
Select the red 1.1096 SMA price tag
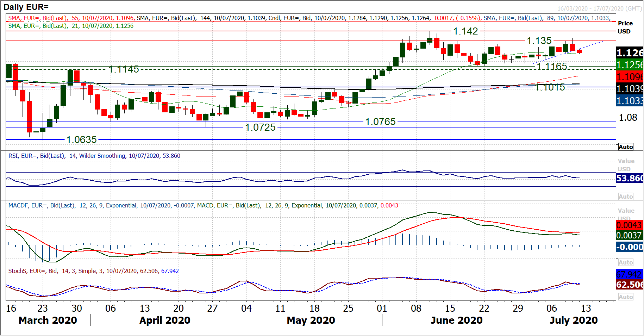click(629, 77)
